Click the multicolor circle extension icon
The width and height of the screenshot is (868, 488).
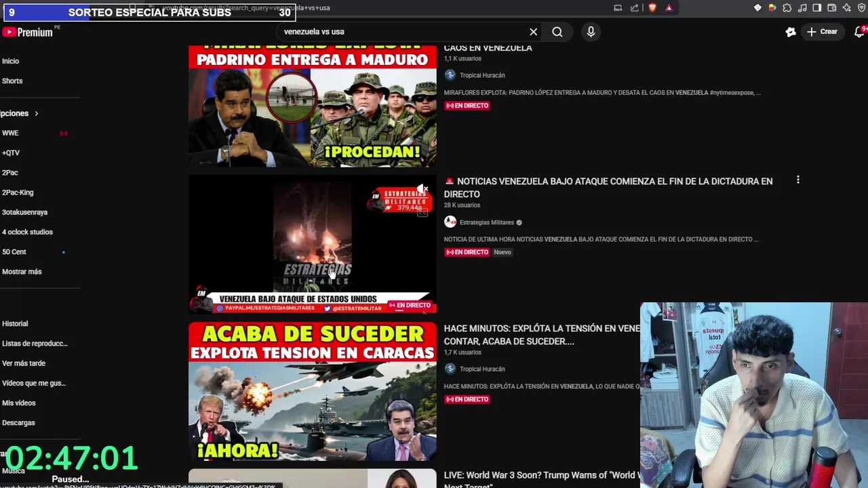772,8
